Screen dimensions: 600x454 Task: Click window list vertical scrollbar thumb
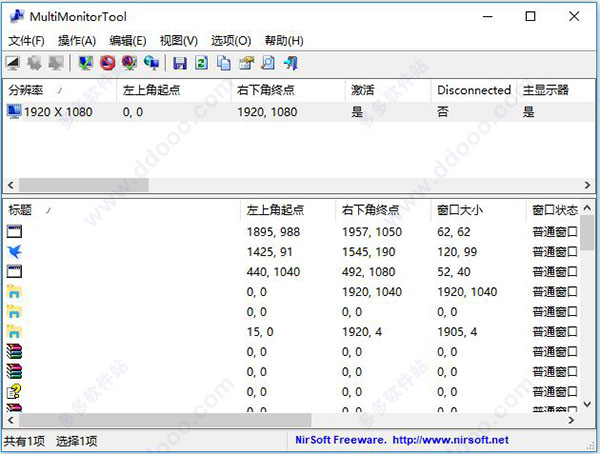coord(587,233)
